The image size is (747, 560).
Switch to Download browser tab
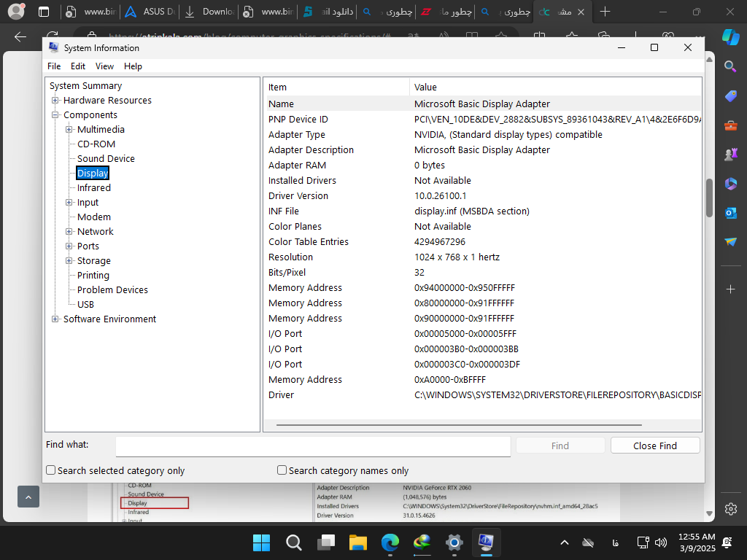pyautogui.click(x=209, y=12)
